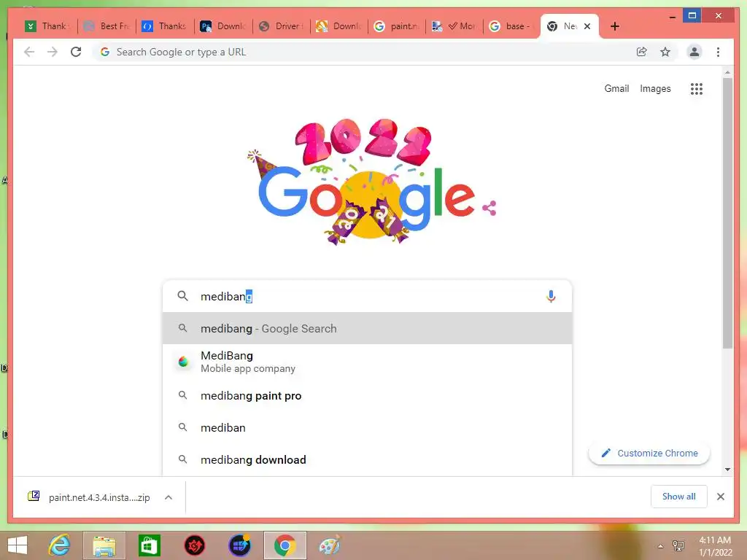Choose 'medibang download' suggestion
Screen dimensions: 747x560
tap(368, 459)
